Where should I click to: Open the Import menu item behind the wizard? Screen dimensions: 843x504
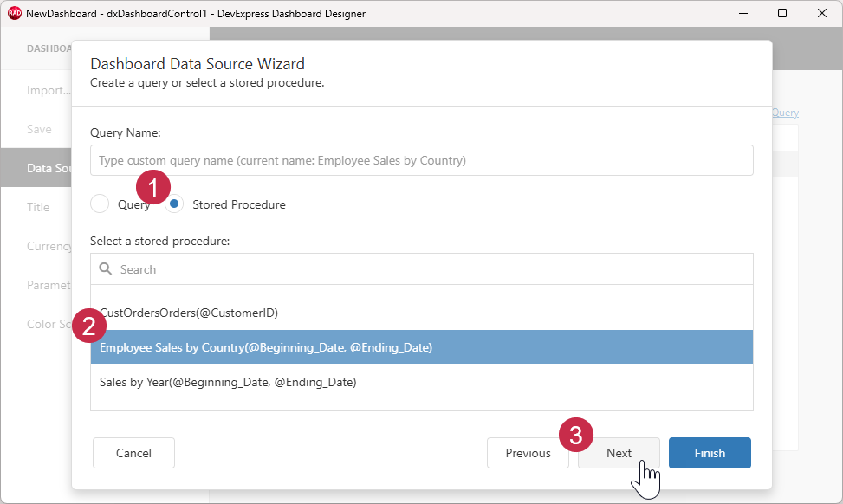(49, 90)
